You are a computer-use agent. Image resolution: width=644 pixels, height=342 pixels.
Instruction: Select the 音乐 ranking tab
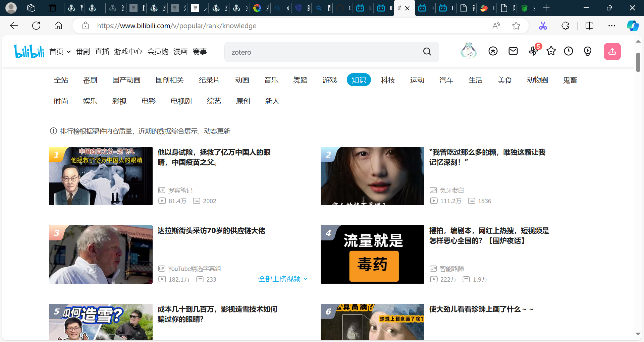[x=271, y=80]
